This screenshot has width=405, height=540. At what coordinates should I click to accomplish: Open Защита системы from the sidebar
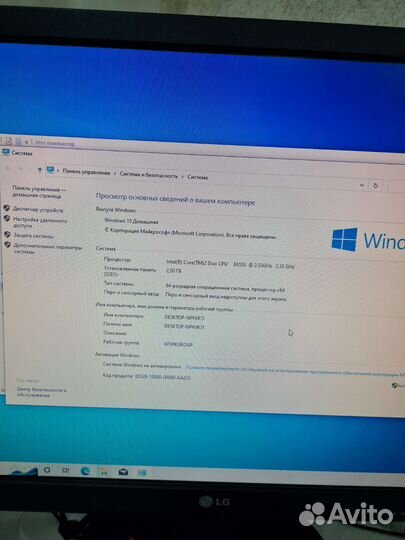click(33, 236)
